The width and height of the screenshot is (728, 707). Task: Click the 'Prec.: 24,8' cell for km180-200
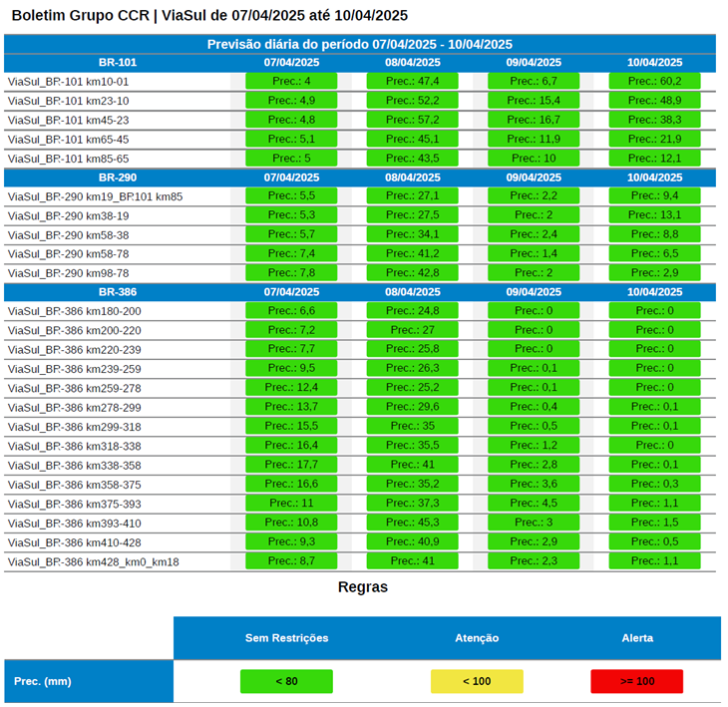click(412, 310)
